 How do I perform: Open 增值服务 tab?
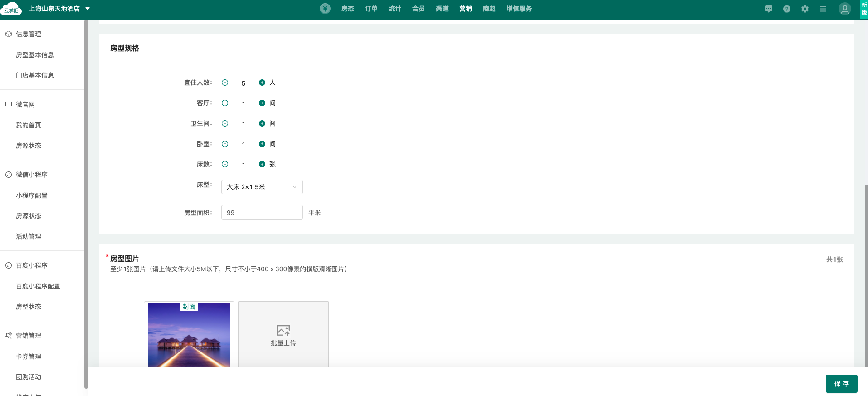[519, 9]
